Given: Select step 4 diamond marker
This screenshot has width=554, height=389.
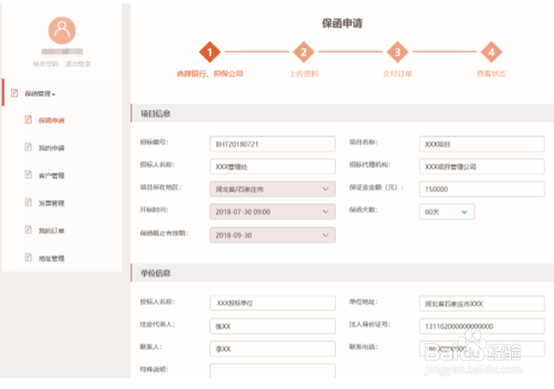Looking at the screenshot, I should 491,52.
